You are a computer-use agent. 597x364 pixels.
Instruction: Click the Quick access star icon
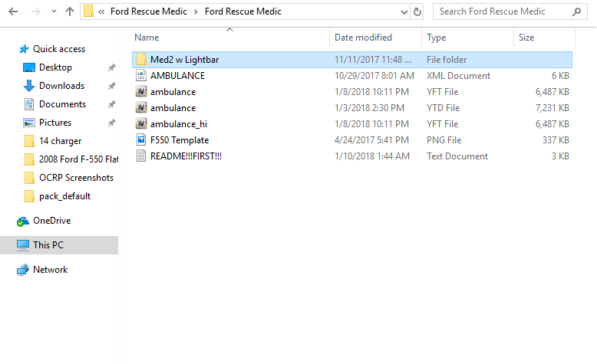[x=24, y=49]
